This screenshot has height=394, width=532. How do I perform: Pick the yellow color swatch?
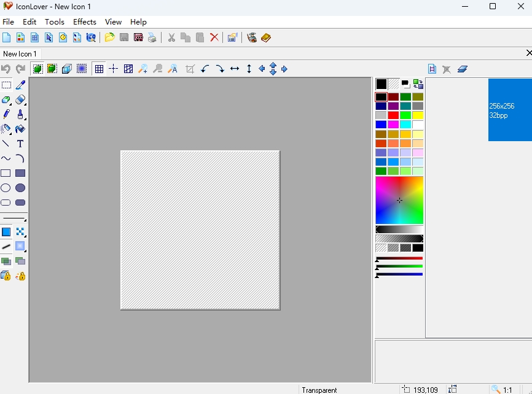click(418, 115)
